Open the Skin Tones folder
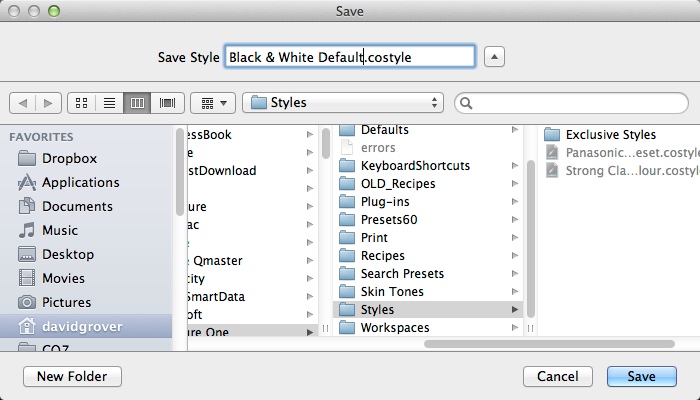 tap(428, 292)
